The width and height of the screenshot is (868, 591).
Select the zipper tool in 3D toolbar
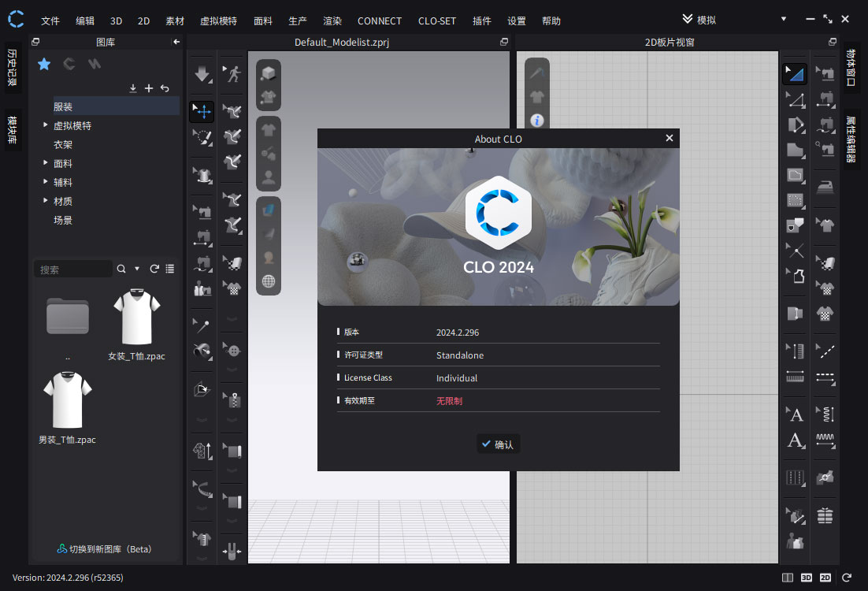tap(232, 400)
